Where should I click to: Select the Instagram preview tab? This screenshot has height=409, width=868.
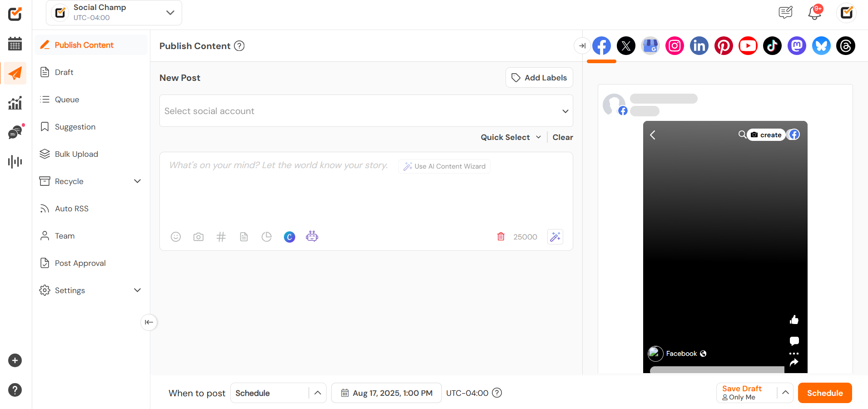click(x=675, y=46)
